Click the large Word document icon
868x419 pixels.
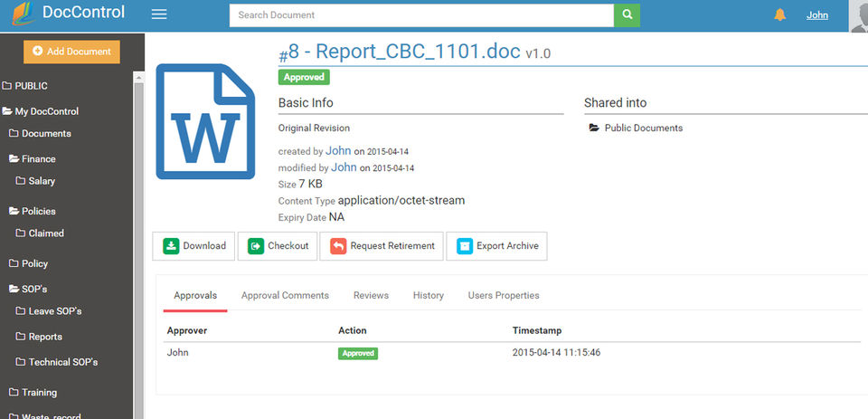pyautogui.click(x=205, y=121)
